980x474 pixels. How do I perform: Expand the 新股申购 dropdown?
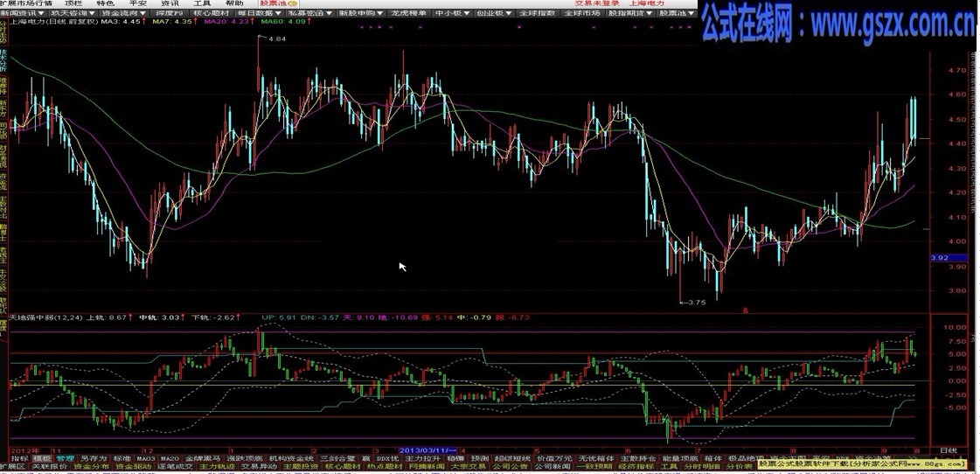(361, 12)
